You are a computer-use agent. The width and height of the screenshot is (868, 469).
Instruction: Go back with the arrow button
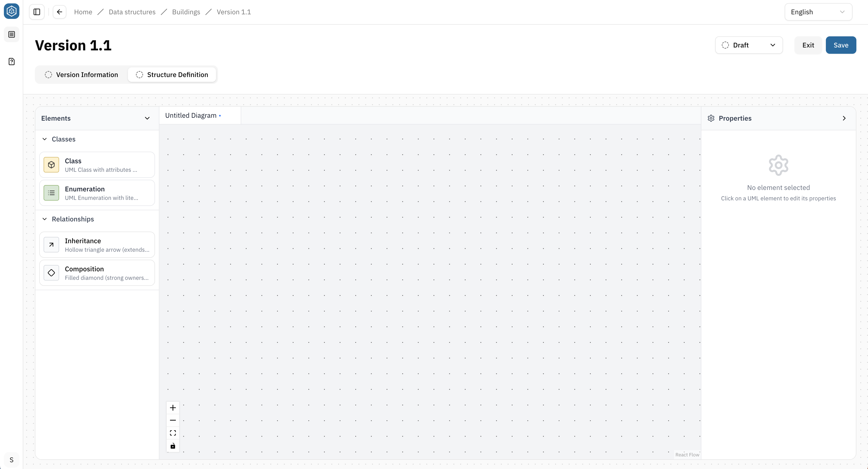coord(60,12)
